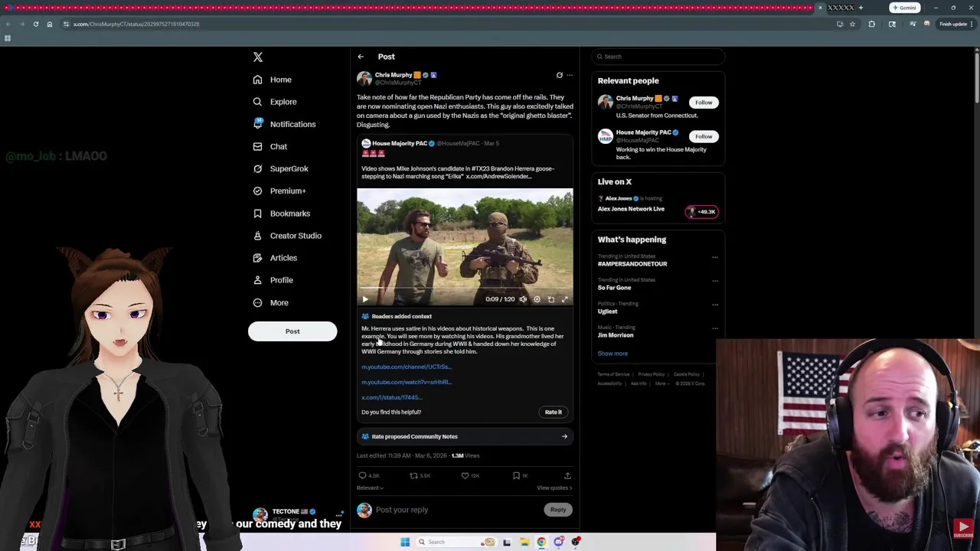This screenshot has height=551, width=980.
Task: Like the post with 12K heart icon
Action: pos(465,476)
